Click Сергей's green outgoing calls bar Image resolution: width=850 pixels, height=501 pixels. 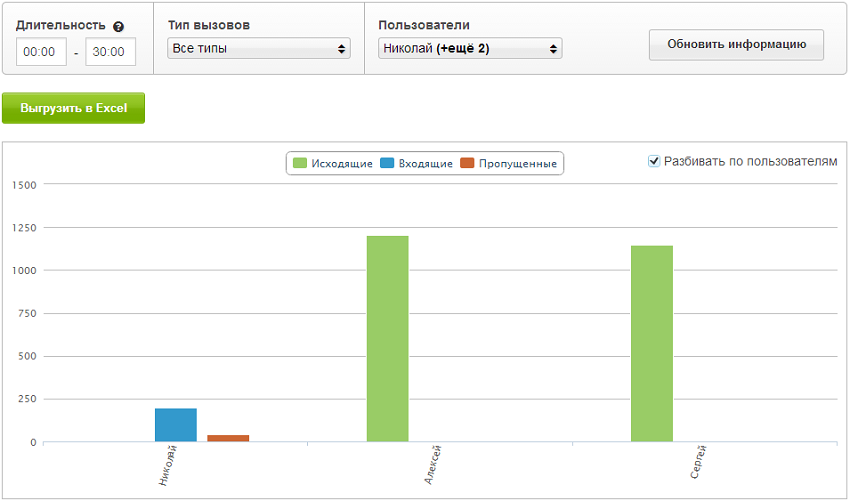[x=651, y=343]
